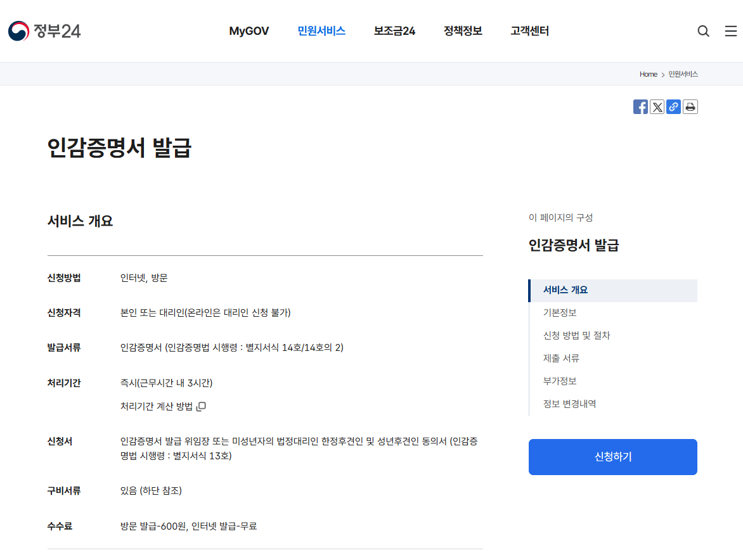
Task: Click the 신청하기 button
Action: (612, 457)
